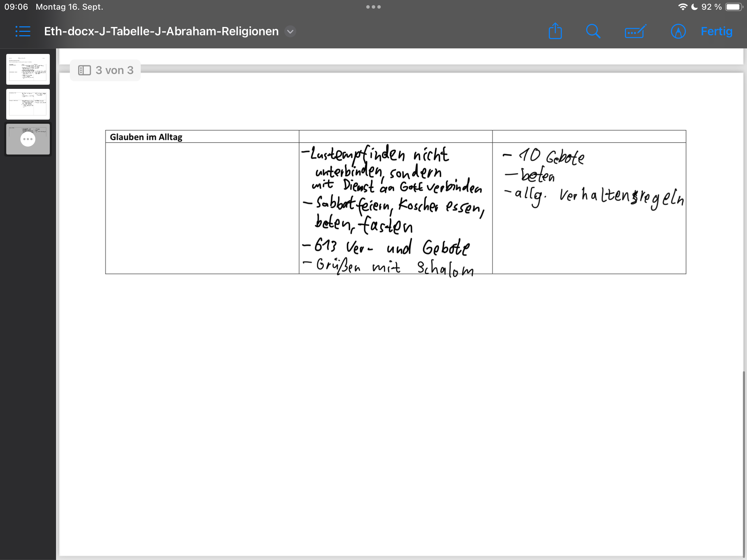Click the vertical scrollbar on the right

[x=744, y=463]
